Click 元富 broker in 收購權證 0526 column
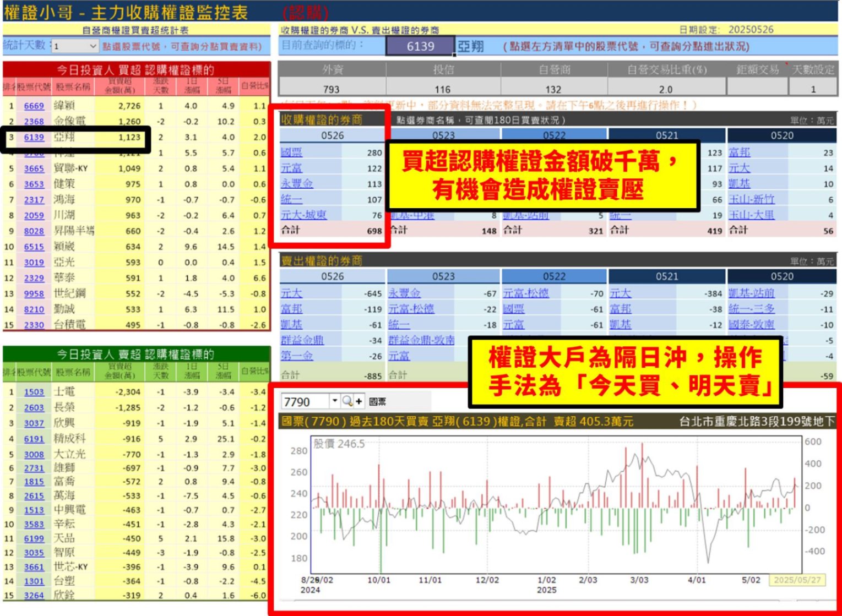Screen dimensions: 842x616 pos(291,168)
